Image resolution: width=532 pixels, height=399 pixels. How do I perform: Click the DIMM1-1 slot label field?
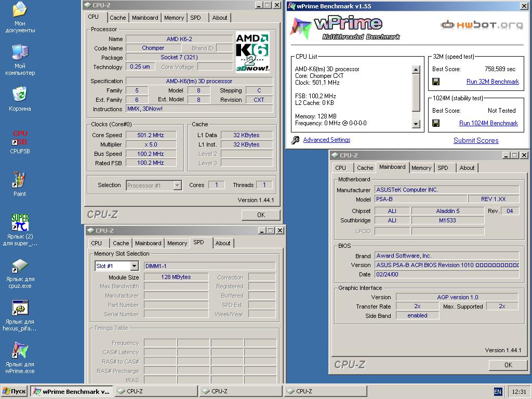(x=210, y=266)
